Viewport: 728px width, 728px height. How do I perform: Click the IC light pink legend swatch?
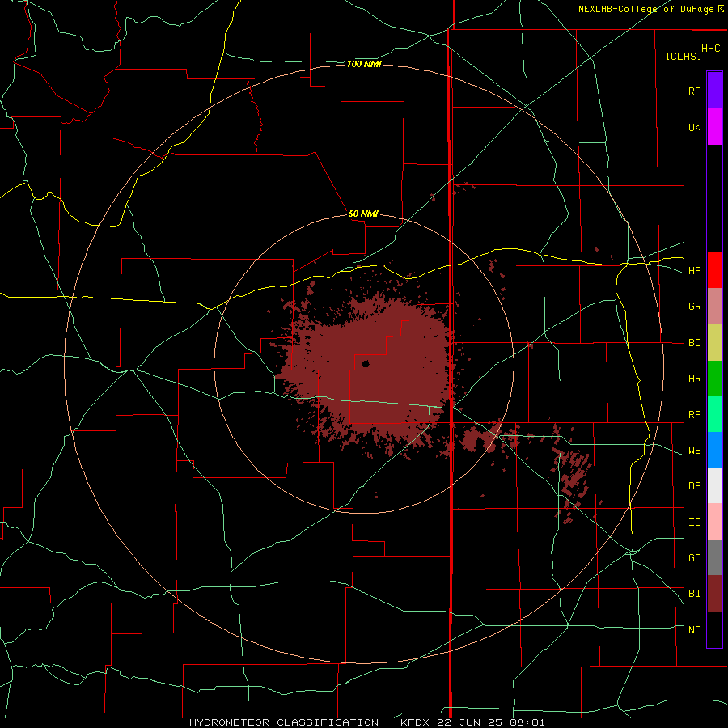coord(714,522)
